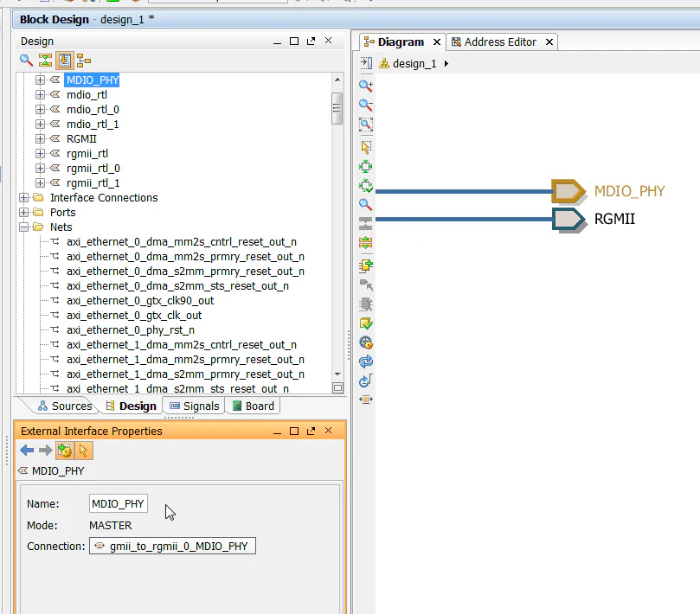Image resolution: width=700 pixels, height=614 pixels.
Task: Select the Zoom In tool in the Diagram toolbar
Action: (x=365, y=85)
